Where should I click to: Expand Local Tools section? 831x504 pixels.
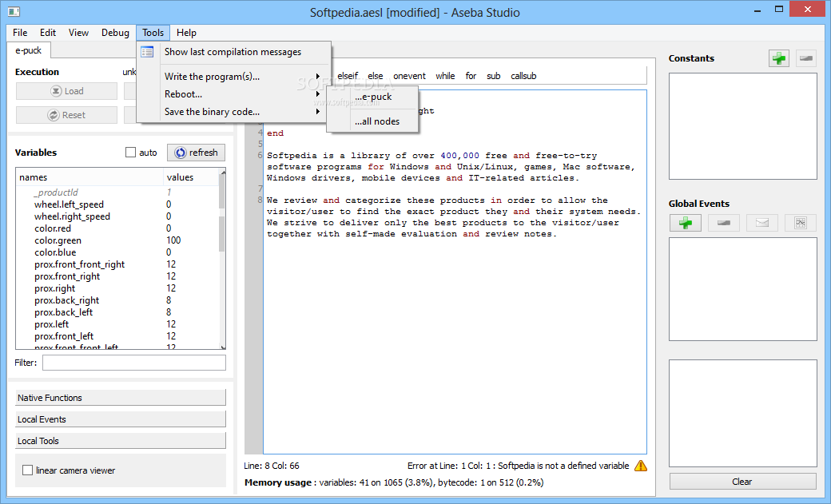pyautogui.click(x=121, y=441)
